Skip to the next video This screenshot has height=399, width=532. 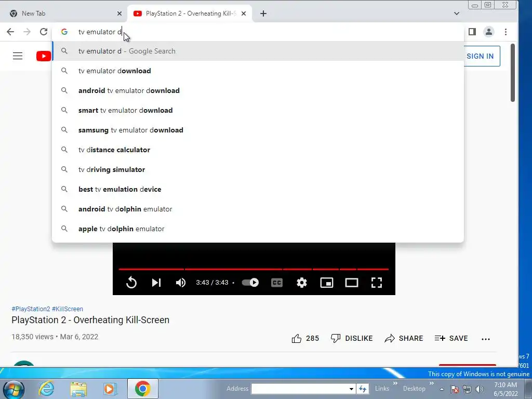(156, 283)
